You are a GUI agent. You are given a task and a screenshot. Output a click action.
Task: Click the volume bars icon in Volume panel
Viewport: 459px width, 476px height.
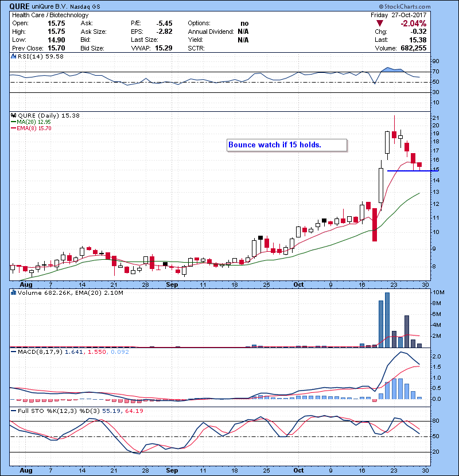[13, 292]
